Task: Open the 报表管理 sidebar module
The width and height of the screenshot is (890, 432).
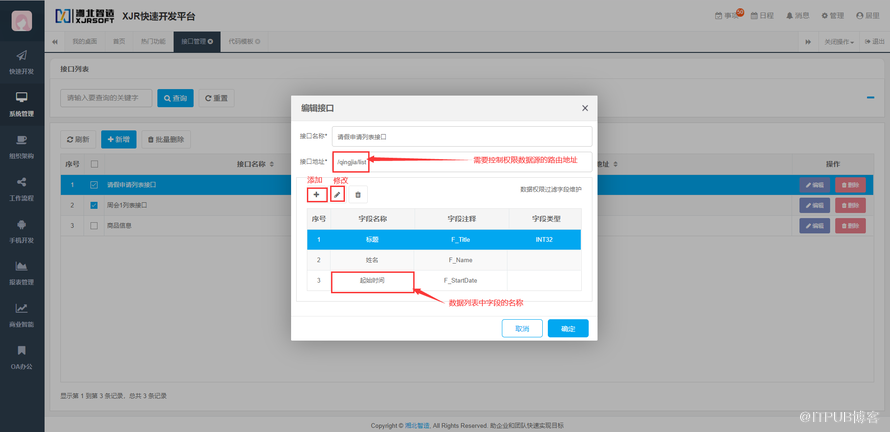Action: (22, 272)
